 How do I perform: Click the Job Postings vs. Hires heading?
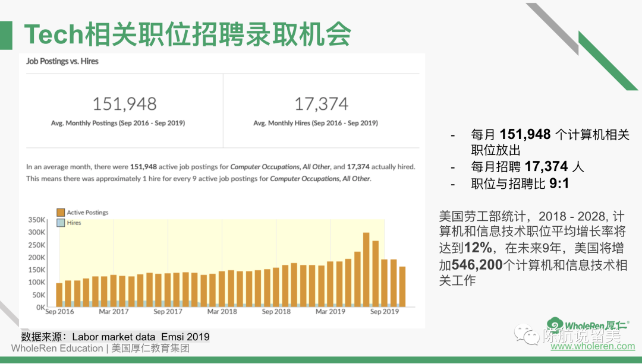coord(62,61)
